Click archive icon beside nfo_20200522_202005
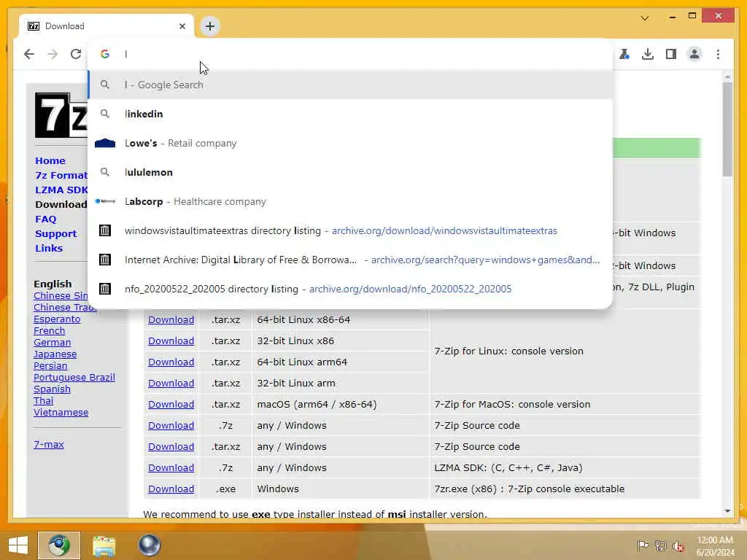The image size is (747, 560). [x=105, y=289]
